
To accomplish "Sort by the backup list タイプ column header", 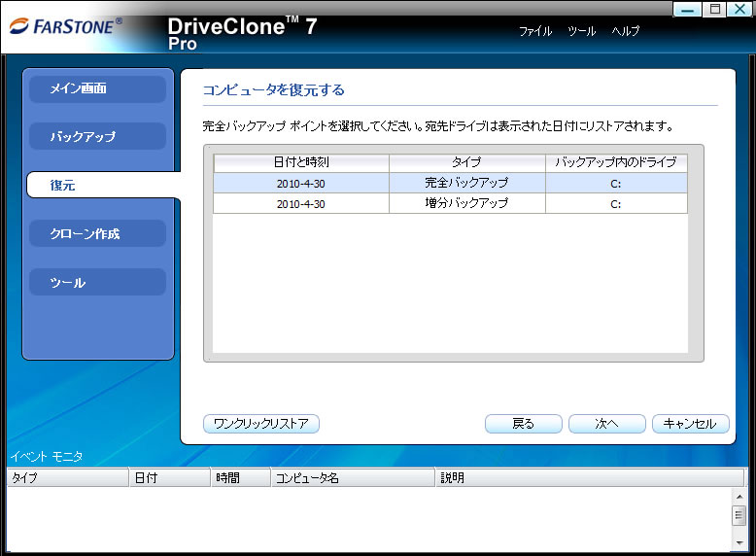I will 466,163.
